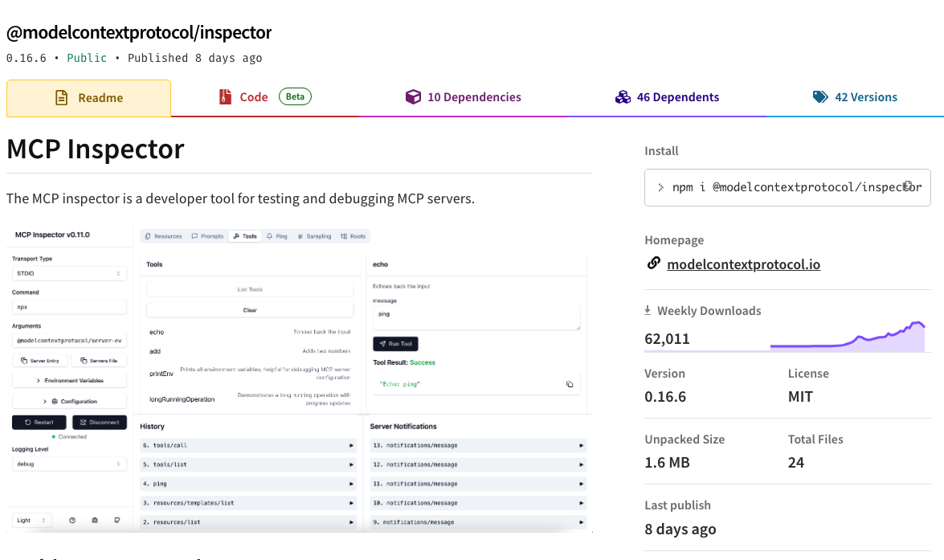Expand history entry 2. resources/list
This screenshot has width=944, height=560.
(248, 522)
